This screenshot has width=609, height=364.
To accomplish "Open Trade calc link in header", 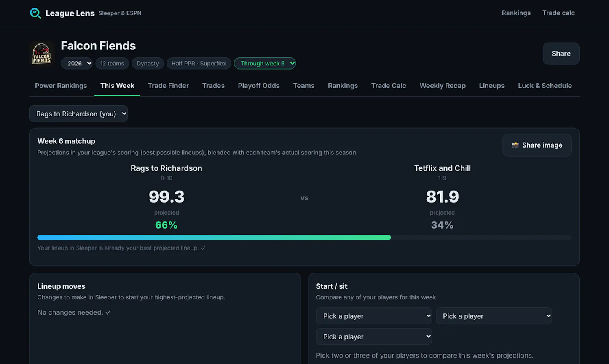I will (x=558, y=13).
